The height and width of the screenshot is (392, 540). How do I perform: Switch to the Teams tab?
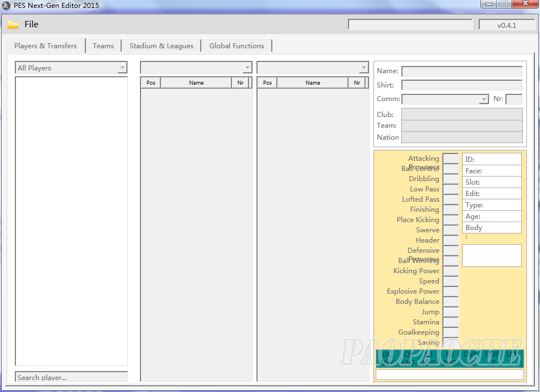[103, 46]
